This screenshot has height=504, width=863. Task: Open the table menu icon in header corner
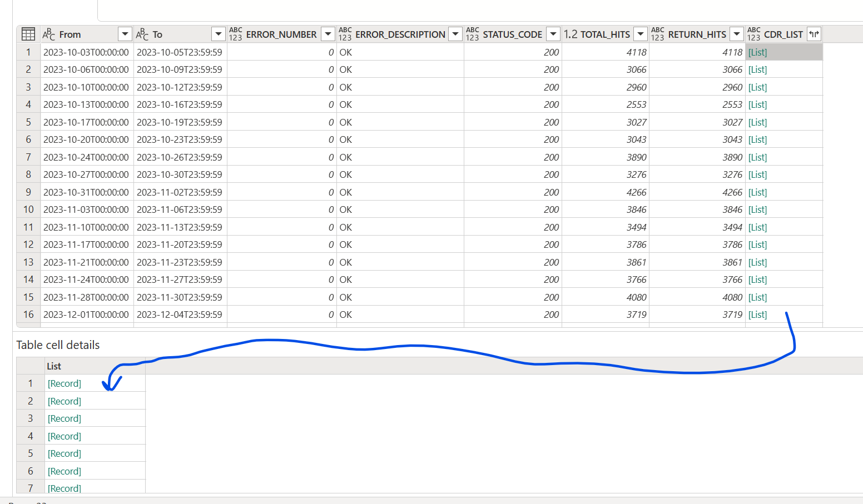point(28,34)
